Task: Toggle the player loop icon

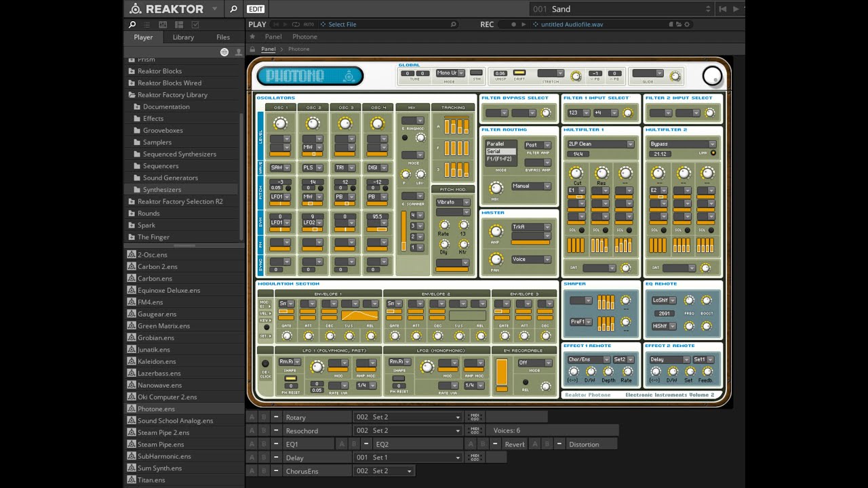Action: (x=296, y=24)
